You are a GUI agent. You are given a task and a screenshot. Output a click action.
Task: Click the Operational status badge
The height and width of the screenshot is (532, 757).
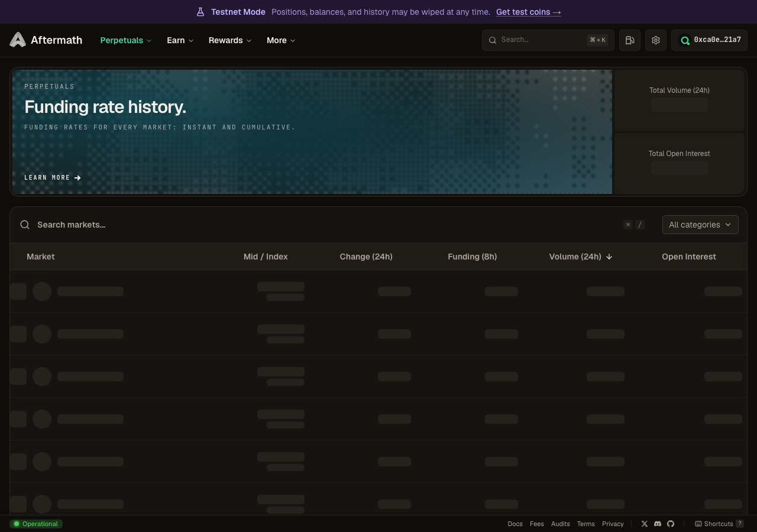36,524
